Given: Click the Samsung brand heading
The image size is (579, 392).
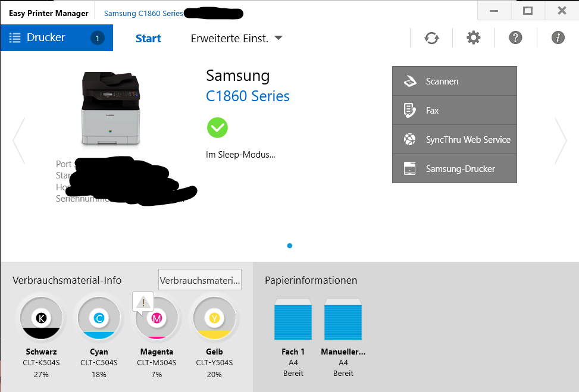Looking at the screenshot, I should click(x=238, y=76).
